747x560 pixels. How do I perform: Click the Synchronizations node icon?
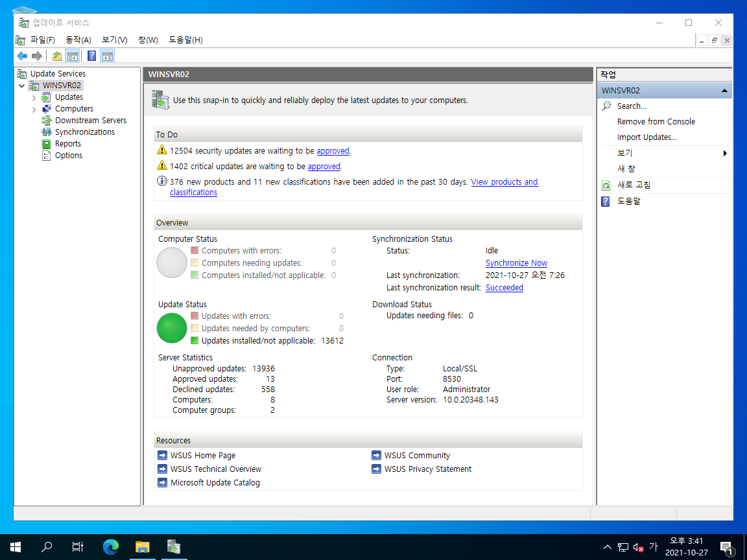(x=46, y=132)
